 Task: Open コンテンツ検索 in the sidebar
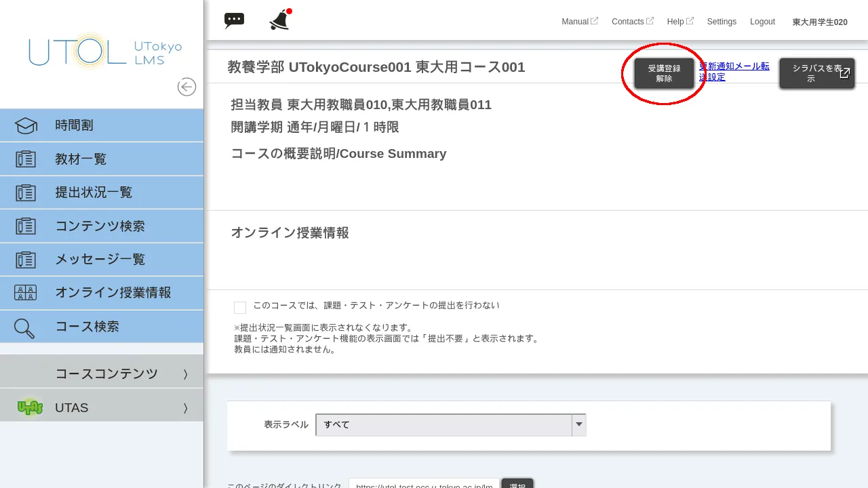coord(100,226)
